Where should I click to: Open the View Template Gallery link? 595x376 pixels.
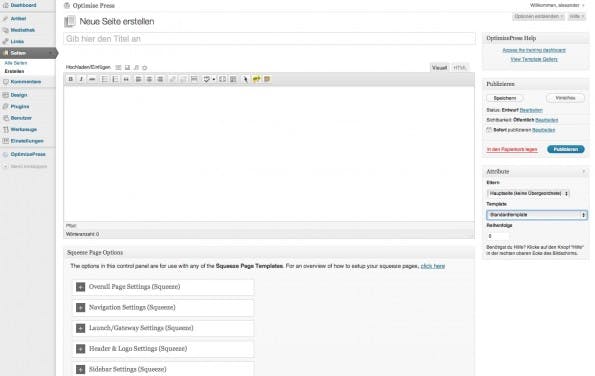534,60
